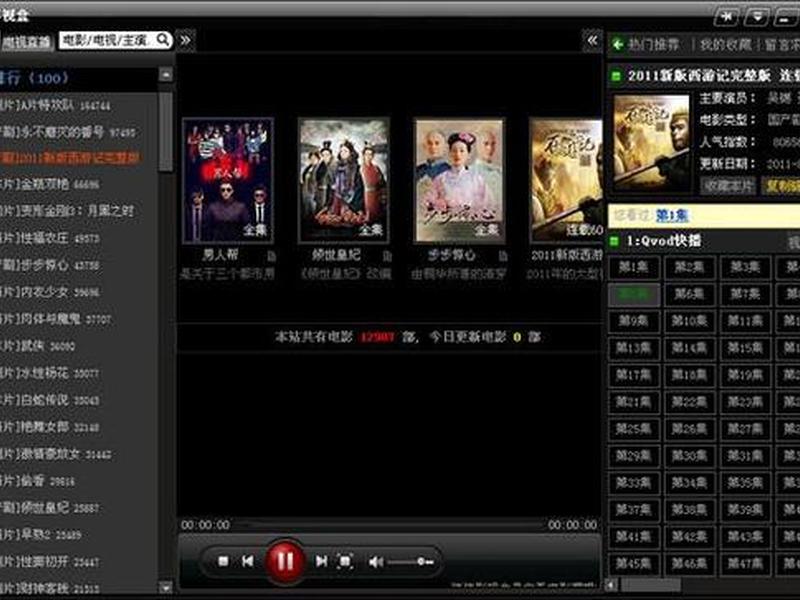Image resolution: width=800 pixels, height=600 pixels.
Task: Collapse the 1:Qvod快播 episode section
Action: click(x=614, y=240)
